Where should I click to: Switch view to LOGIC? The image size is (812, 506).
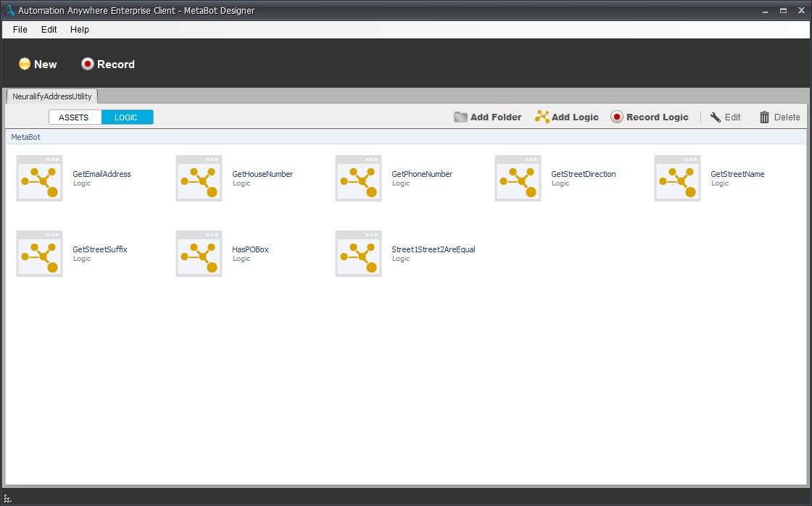click(x=126, y=117)
